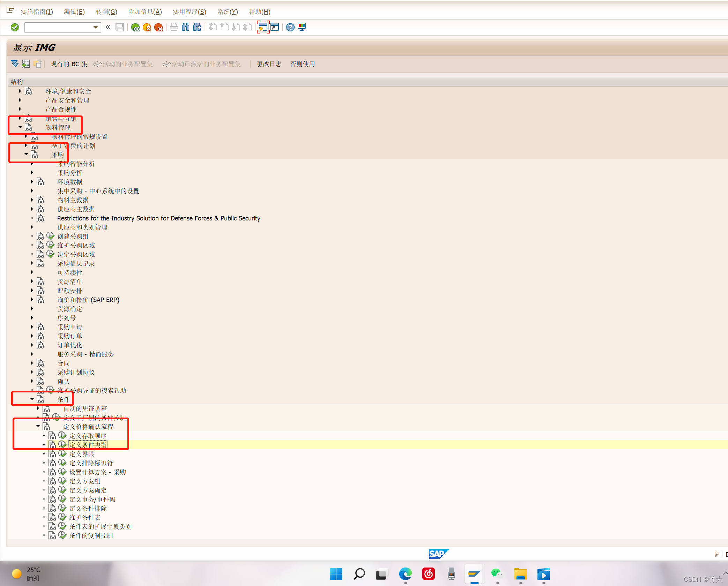
Task: Select the 定义存取顺序 tree entry
Action: (88, 436)
